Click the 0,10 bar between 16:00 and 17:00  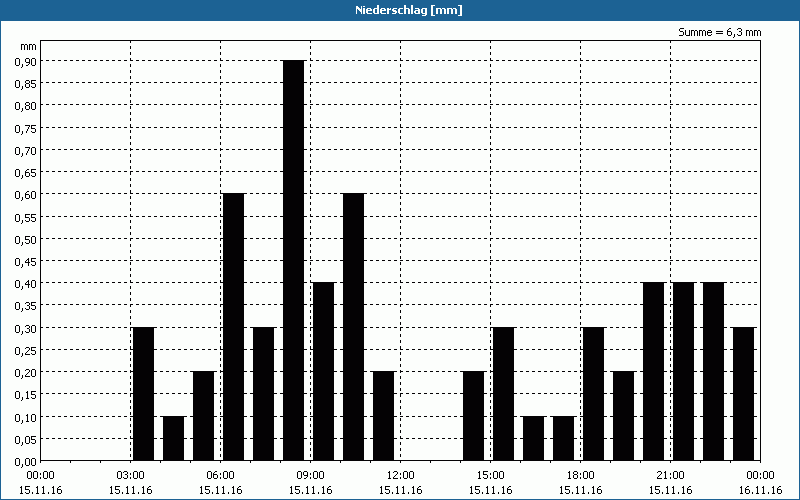click(534, 438)
